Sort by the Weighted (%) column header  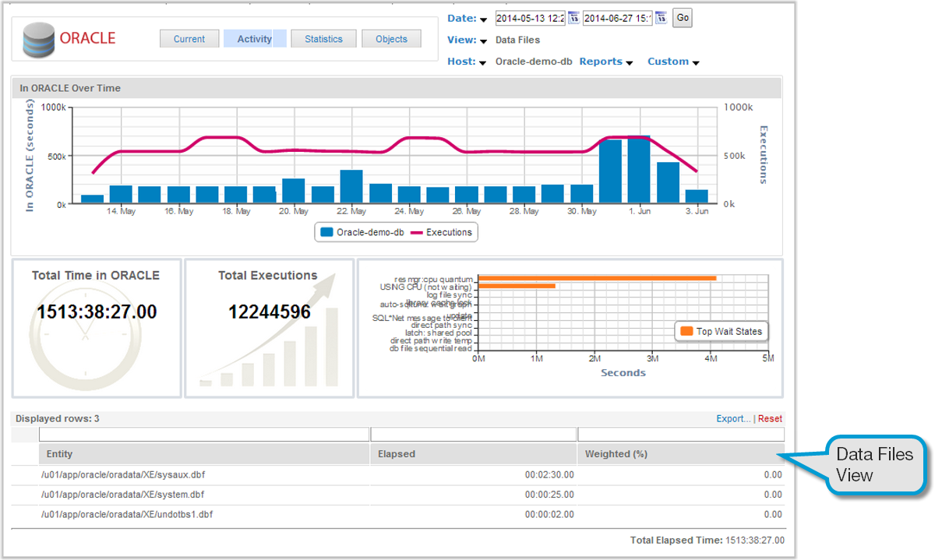tap(681, 454)
